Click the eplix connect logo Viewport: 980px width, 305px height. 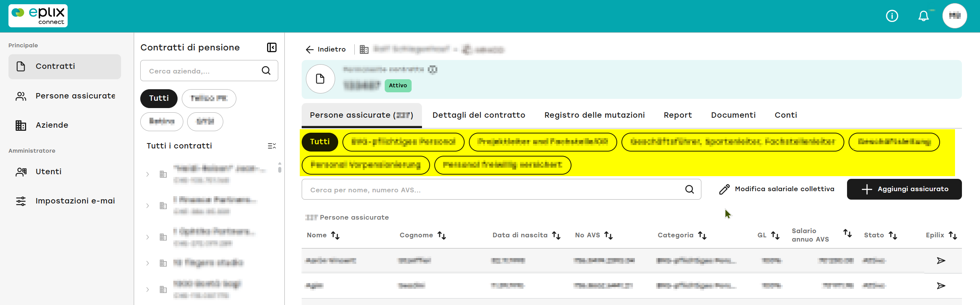[x=38, y=16]
